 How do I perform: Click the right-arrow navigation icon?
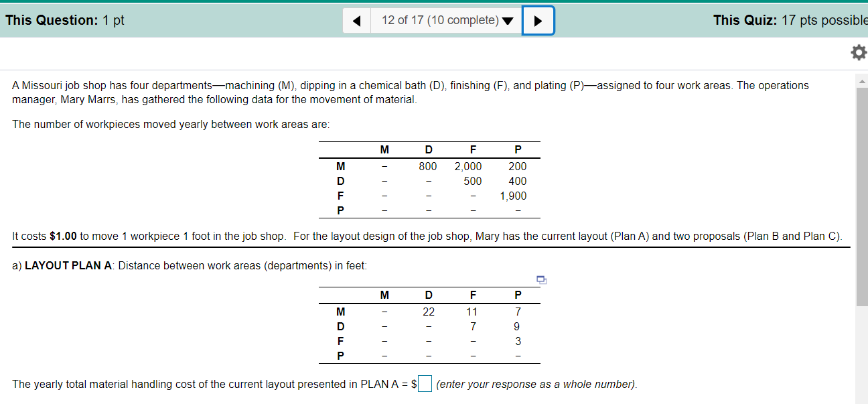pos(538,20)
